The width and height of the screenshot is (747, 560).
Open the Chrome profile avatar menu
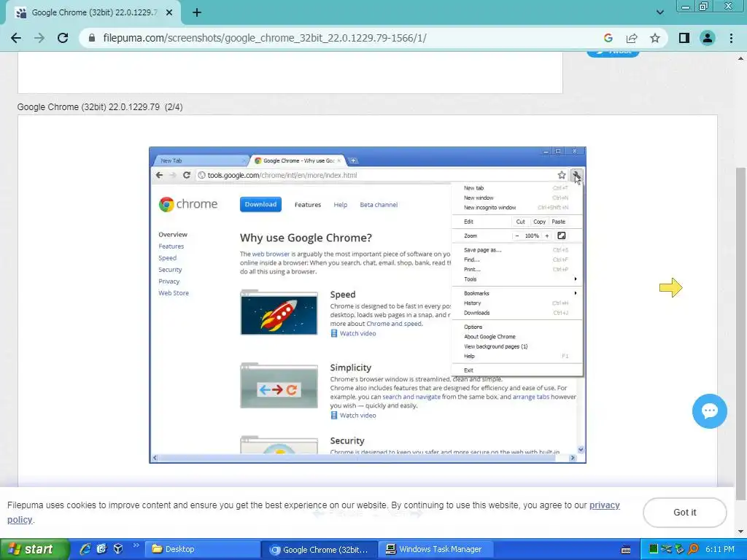pos(708,38)
